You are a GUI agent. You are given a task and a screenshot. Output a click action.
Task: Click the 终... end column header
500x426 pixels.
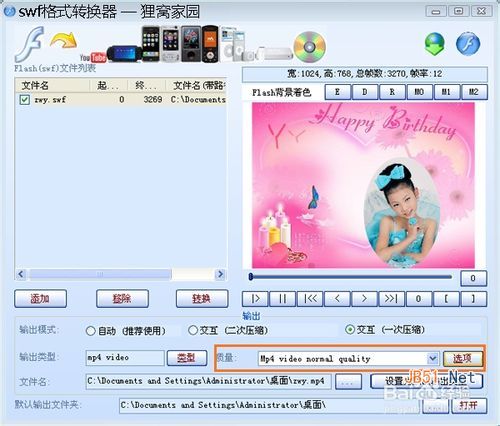click(x=147, y=86)
